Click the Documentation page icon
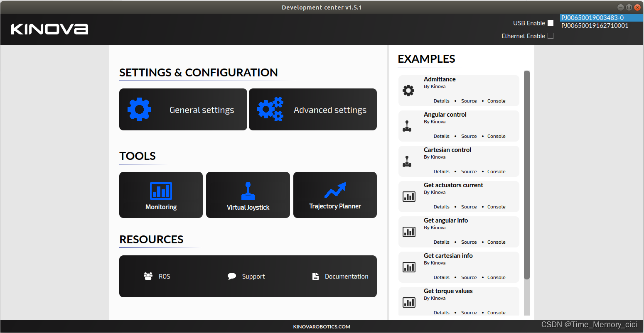 (315, 276)
